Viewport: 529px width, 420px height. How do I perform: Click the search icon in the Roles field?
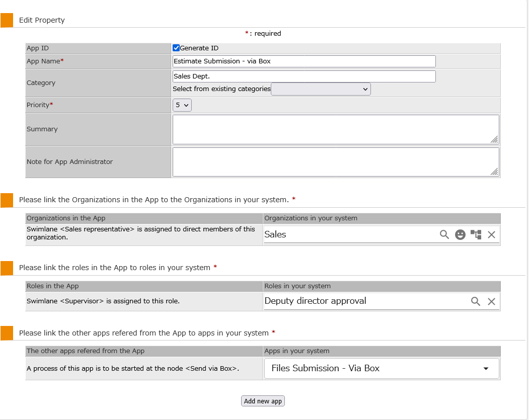(x=475, y=301)
